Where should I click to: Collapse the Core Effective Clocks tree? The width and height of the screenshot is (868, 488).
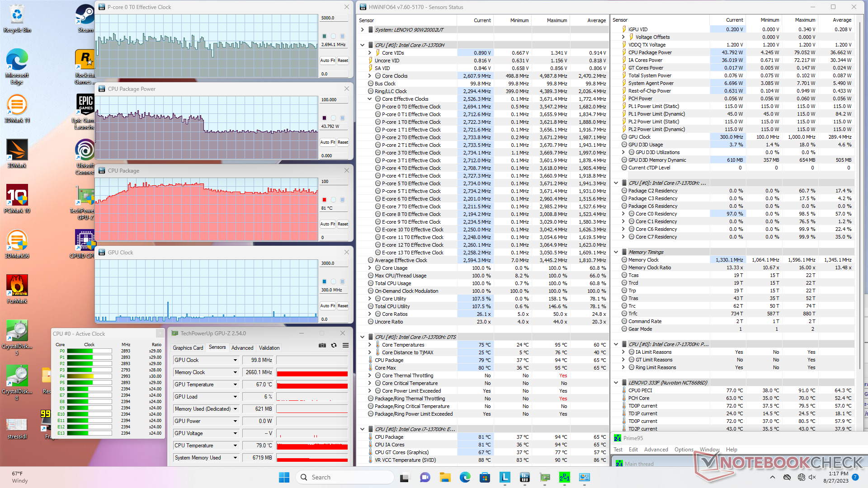[x=370, y=99]
